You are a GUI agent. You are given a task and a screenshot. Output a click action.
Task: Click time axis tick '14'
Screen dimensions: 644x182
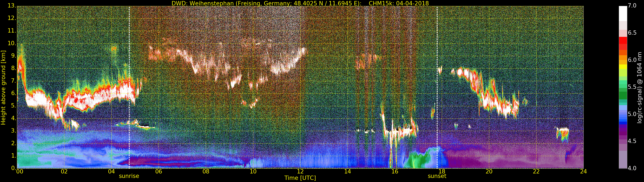pos(348,172)
